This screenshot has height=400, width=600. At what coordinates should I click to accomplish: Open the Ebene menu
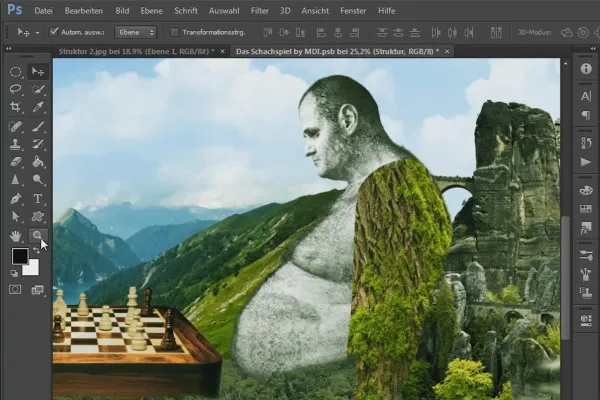tap(151, 11)
